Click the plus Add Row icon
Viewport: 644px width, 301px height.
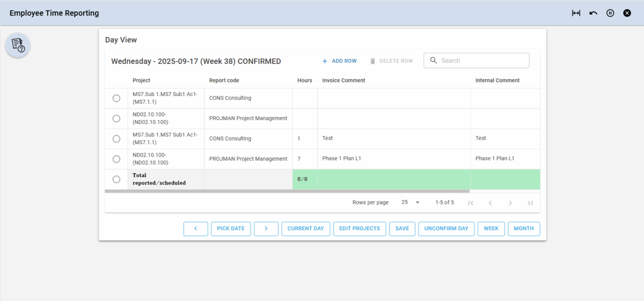[325, 61]
